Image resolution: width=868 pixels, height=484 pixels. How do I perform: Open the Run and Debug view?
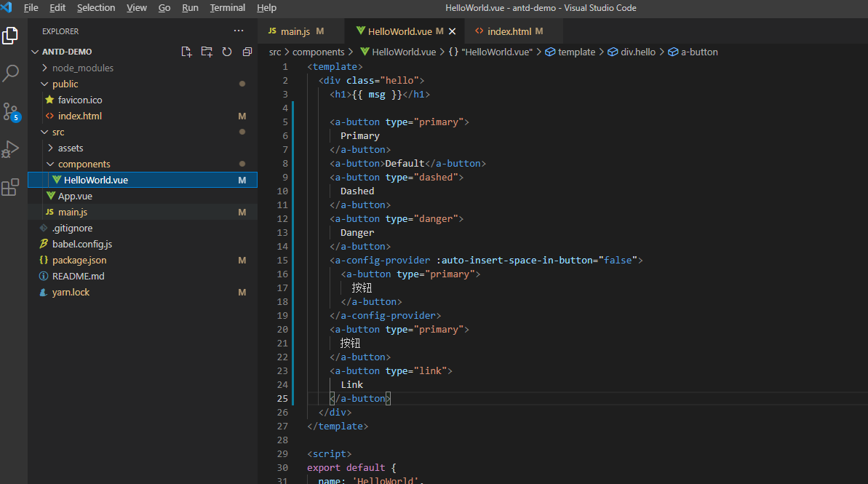[x=10, y=149]
